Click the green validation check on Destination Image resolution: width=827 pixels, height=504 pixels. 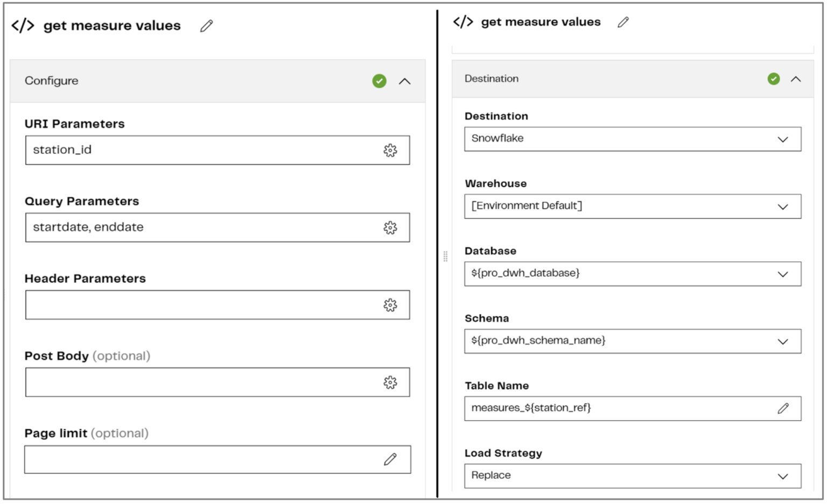click(x=774, y=79)
